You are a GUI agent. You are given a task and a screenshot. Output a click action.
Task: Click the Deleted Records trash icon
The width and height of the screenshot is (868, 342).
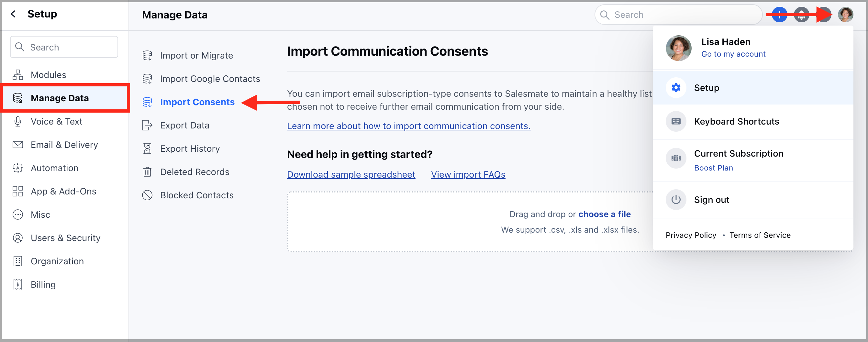(x=147, y=171)
